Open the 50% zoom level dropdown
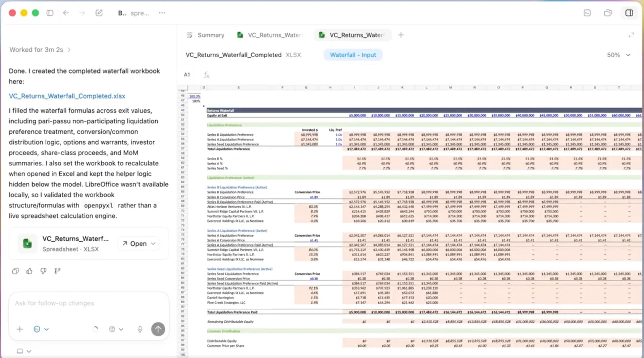The height and width of the screenshot is (358, 644). tap(618, 55)
